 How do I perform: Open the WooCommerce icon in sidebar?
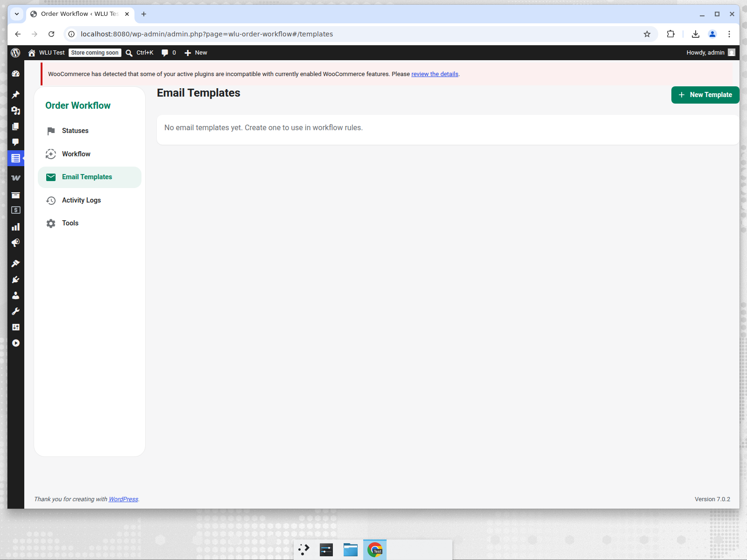[x=15, y=178]
